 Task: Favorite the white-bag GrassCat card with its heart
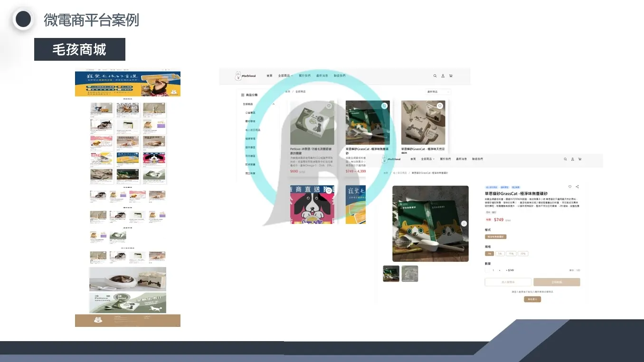[440, 106]
